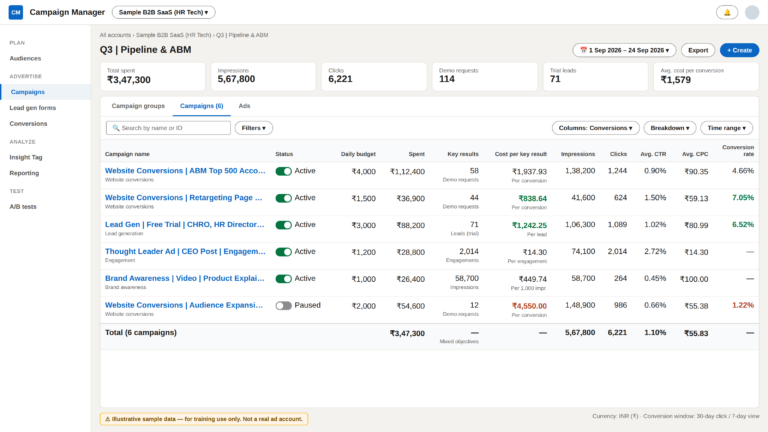Open Reporting in sidebar

[24, 173]
